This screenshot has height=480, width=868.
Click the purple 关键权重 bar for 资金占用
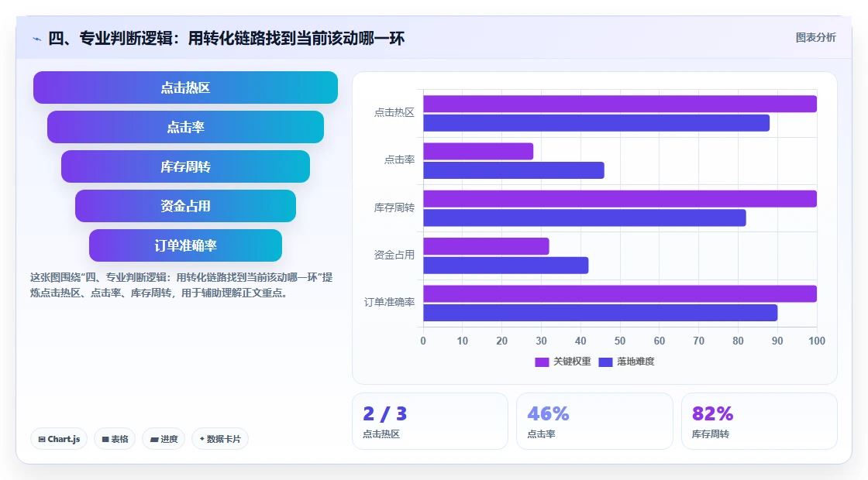pos(486,246)
